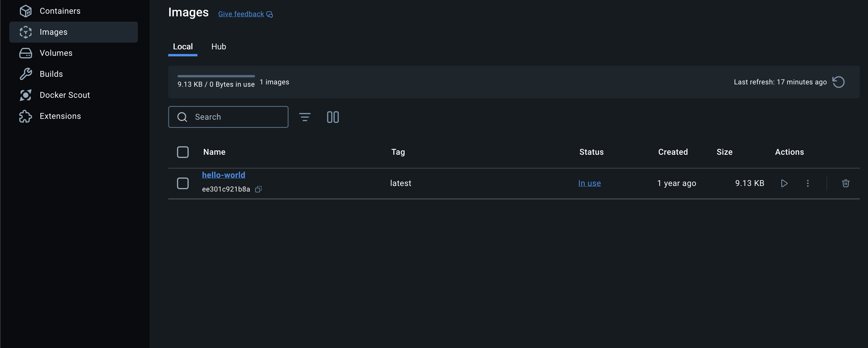This screenshot has width=868, height=348.
Task: Go to Volumes in the sidebar
Action: pos(74,53)
